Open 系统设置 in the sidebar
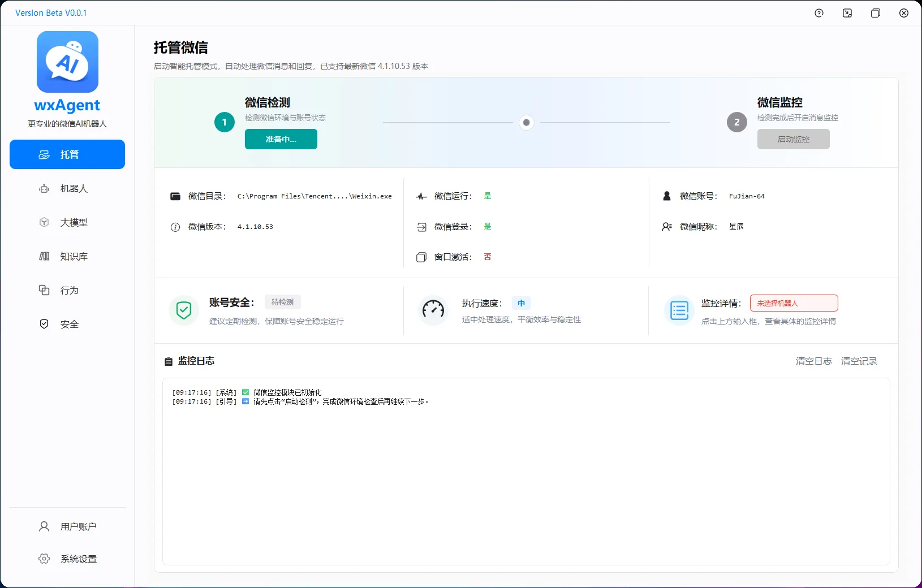Screen dimensions: 922x588 point(67,559)
